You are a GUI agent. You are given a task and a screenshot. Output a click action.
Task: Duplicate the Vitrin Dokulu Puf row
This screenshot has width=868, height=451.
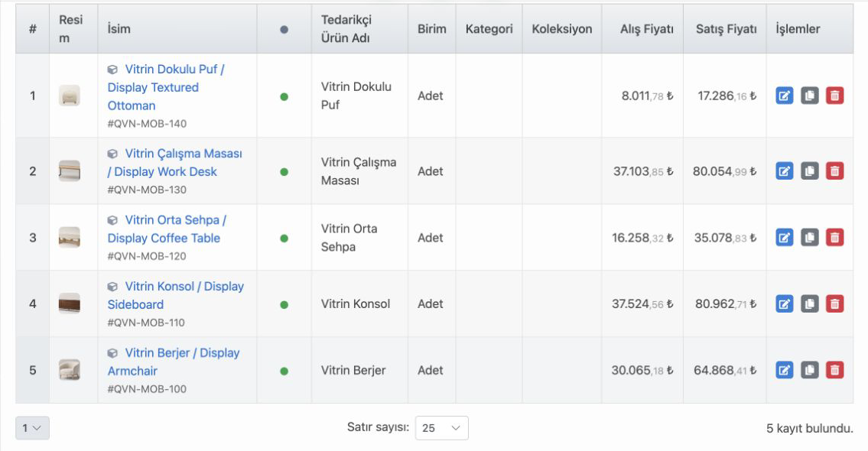(x=809, y=96)
